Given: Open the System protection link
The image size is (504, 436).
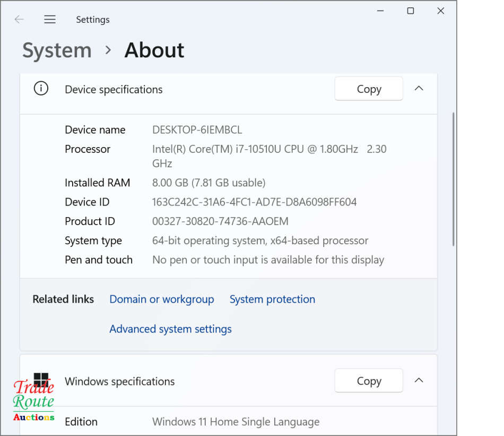Looking at the screenshot, I should click(272, 300).
